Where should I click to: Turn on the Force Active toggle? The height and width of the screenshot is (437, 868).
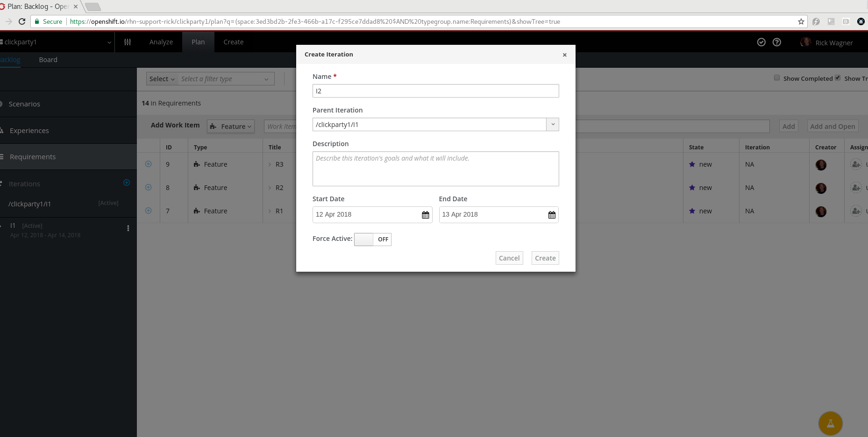[364, 239]
